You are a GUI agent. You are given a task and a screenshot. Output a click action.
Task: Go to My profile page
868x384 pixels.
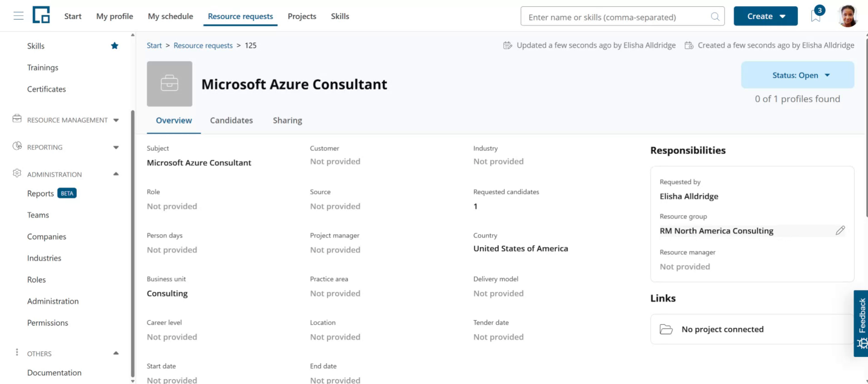pos(114,16)
